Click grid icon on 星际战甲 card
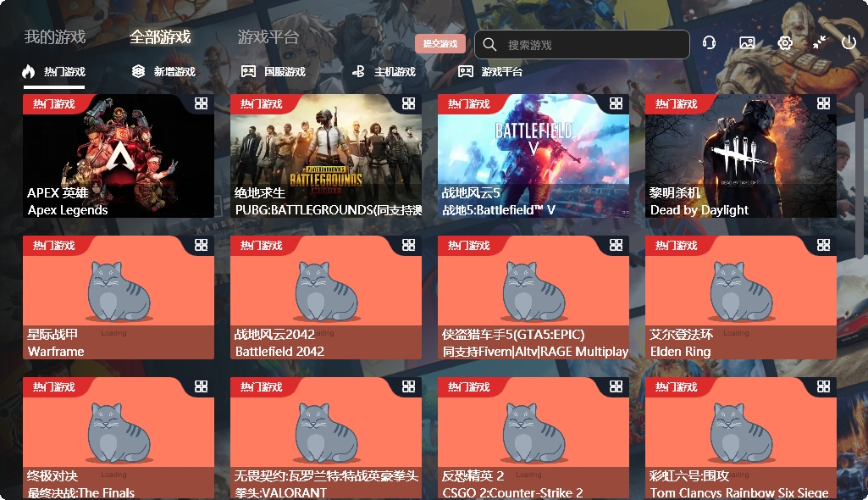 click(201, 245)
